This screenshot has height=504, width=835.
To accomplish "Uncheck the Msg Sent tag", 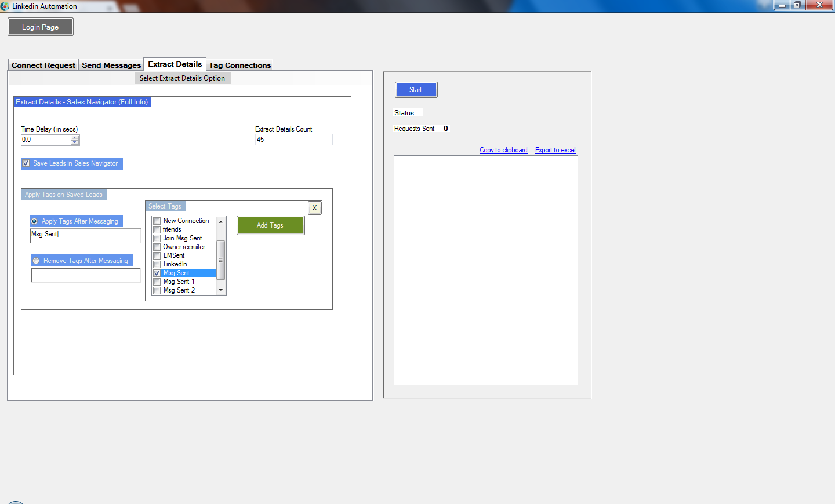I will click(157, 273).
